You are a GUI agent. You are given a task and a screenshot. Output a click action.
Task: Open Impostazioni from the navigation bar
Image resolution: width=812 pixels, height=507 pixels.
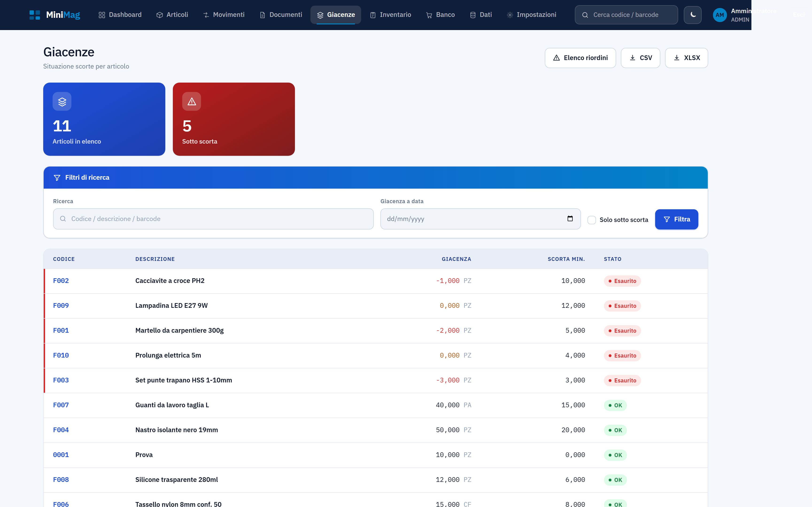pos(531,15)
